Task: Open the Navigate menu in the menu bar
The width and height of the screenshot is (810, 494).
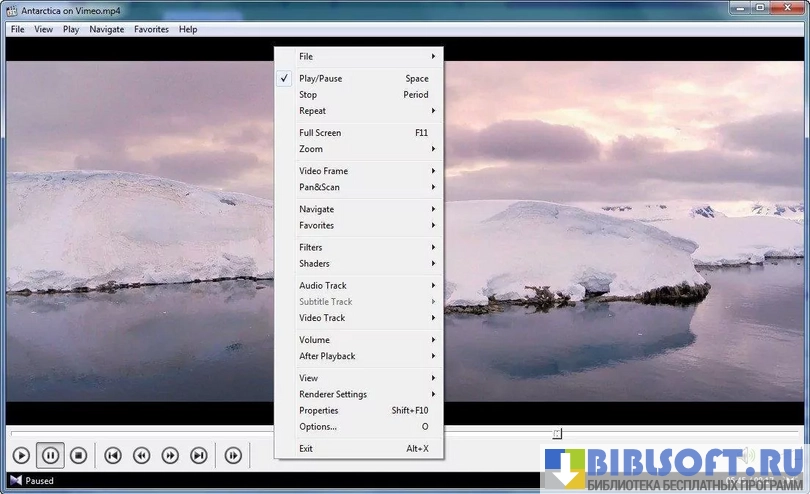Action: tap(106, 30)
